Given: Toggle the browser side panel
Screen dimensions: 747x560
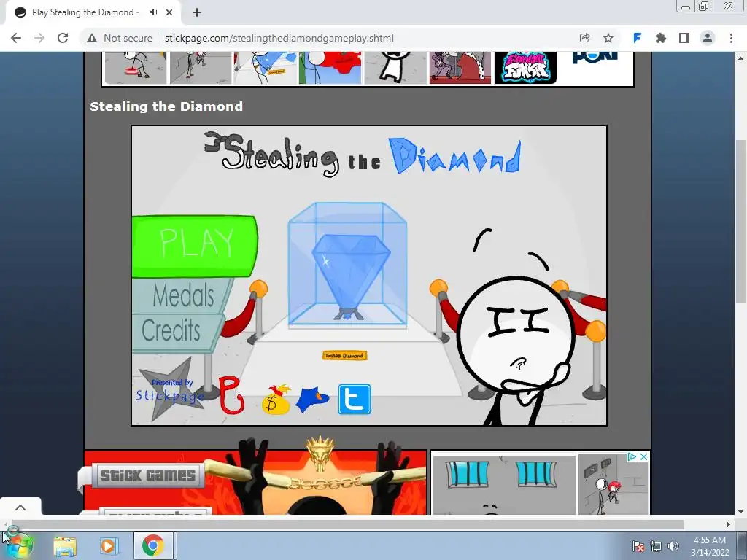Looking at the screenshot, I should [684, 38].
